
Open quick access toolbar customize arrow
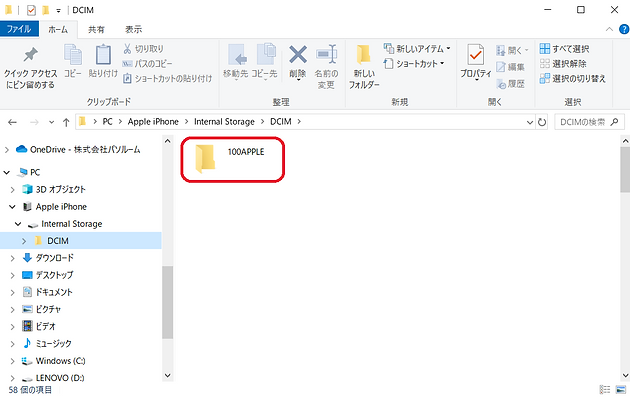coord(59,10)
